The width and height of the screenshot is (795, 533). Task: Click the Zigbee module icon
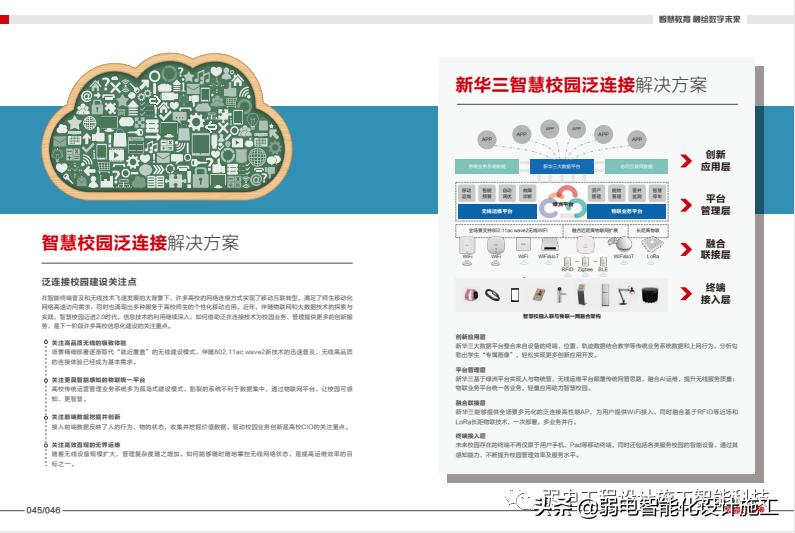(x=585, y=262)
